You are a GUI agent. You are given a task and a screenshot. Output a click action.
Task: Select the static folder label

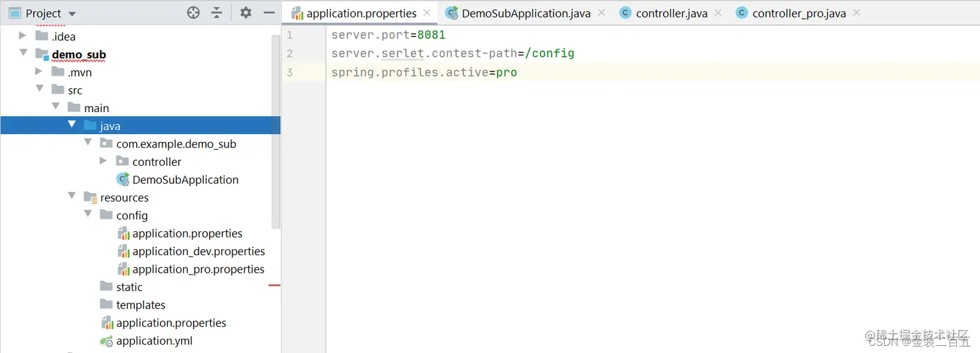(129, 287)
